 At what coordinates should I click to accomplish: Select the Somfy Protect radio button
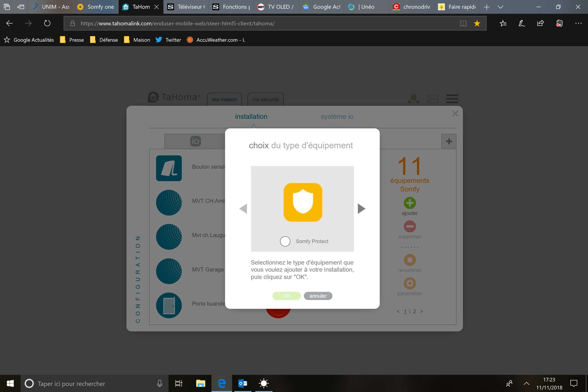pos(285,241)
